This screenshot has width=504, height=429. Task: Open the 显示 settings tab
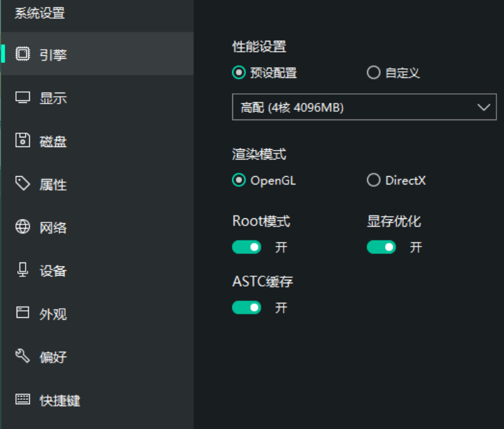[53, 98]
